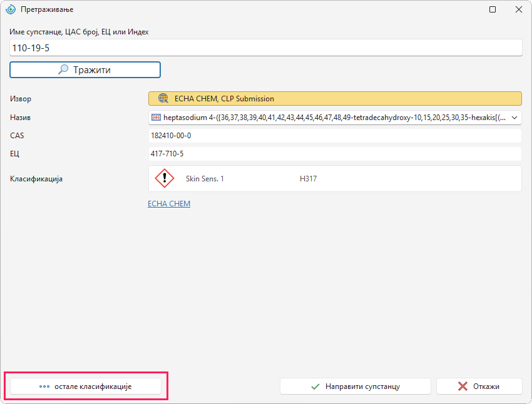Click the substance search field containing 110-19-5

point(265,48)
